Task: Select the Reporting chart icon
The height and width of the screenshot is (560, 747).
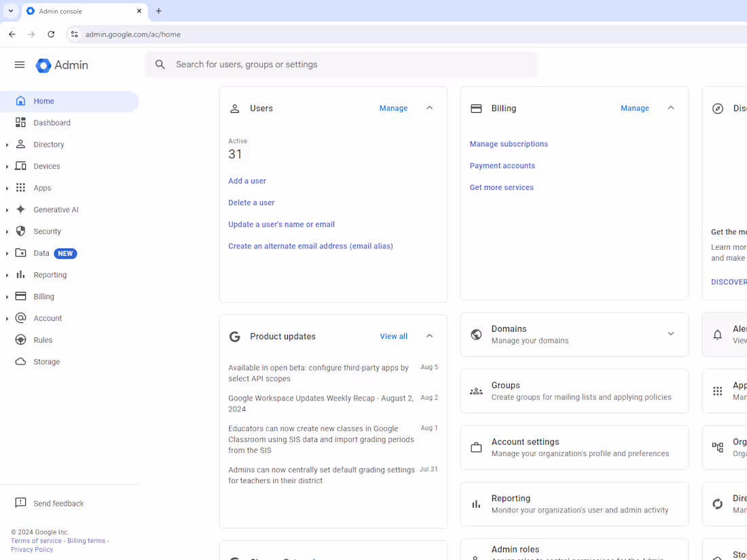Action: click(476, 504)
